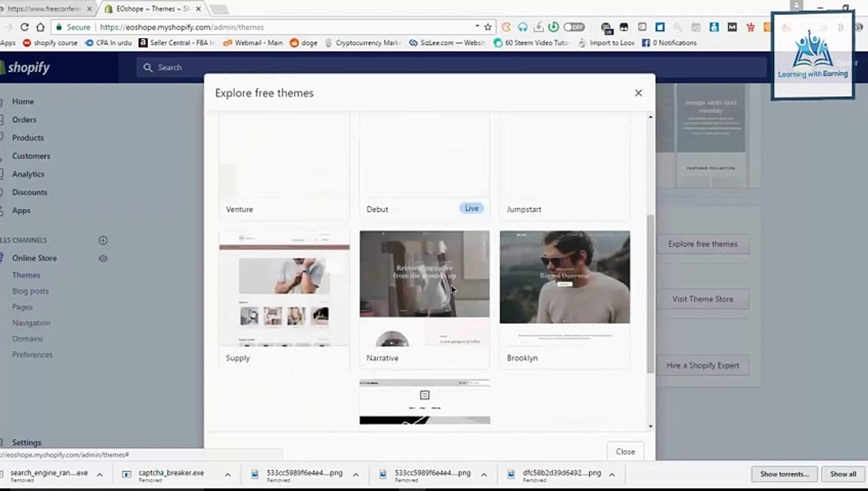Click the Close button at dialog bottom

[625, 451]
